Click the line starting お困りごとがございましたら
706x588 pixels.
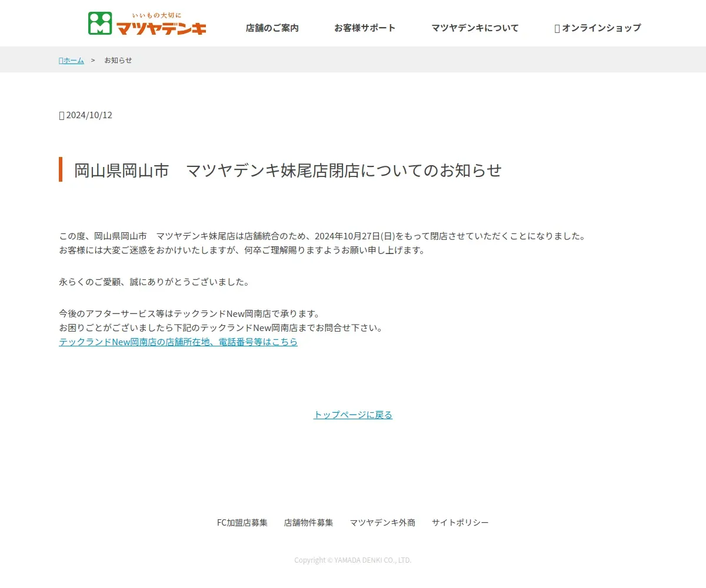(x=221, y=328)
